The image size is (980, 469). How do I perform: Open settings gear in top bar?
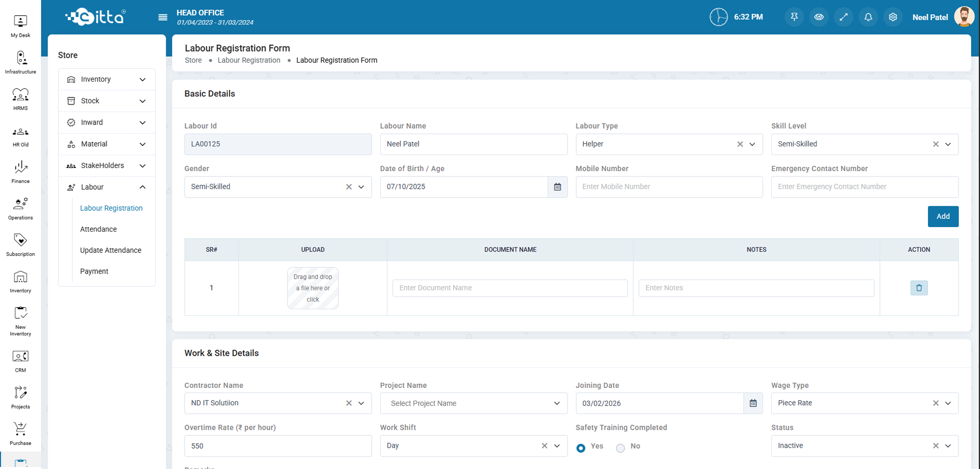[x=892, y=17]
